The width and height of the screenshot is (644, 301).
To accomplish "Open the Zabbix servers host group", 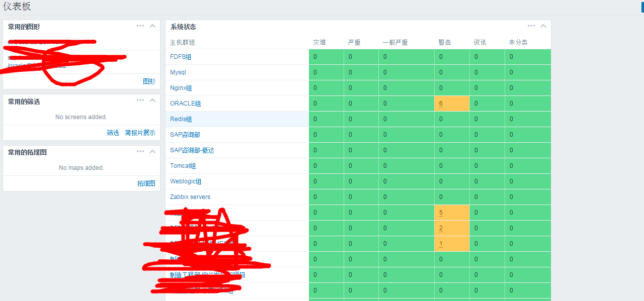I will point(190,197).
